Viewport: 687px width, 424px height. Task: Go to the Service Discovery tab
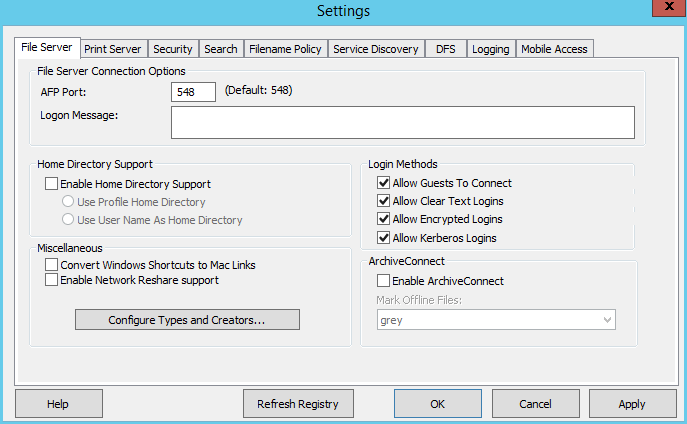click(x=376, y=49)
